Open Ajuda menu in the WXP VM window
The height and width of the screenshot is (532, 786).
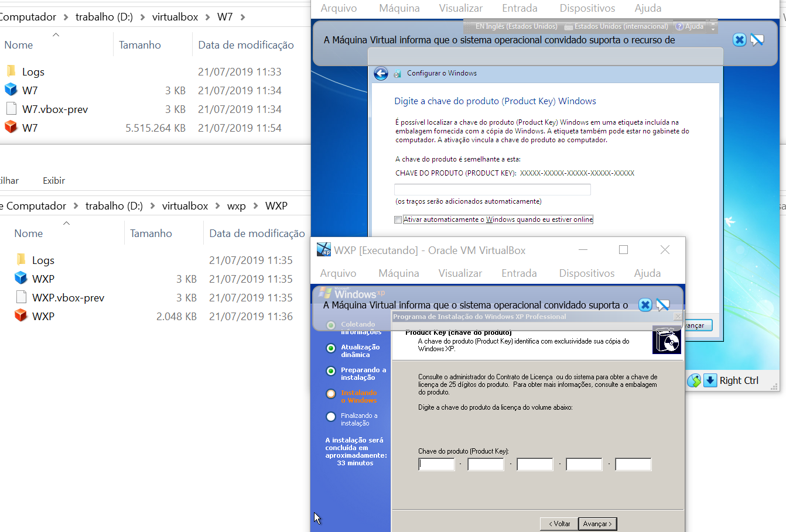[x=647, y=273]
